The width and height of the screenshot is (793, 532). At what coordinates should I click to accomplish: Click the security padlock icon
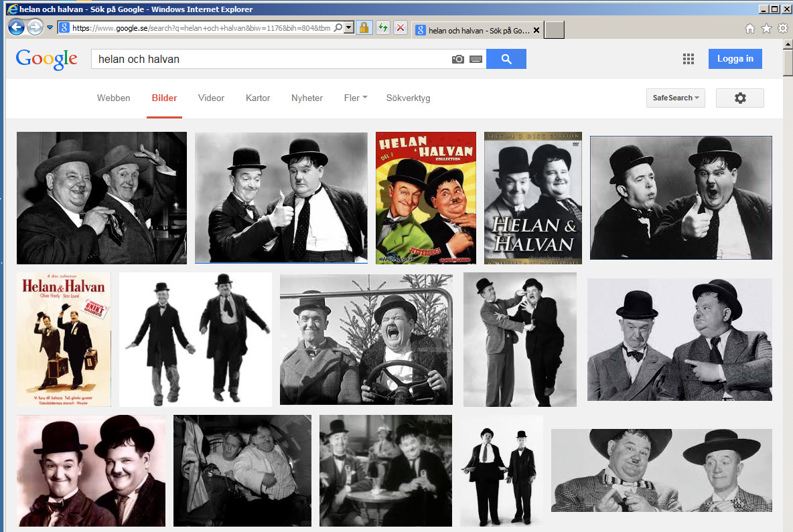364,28
